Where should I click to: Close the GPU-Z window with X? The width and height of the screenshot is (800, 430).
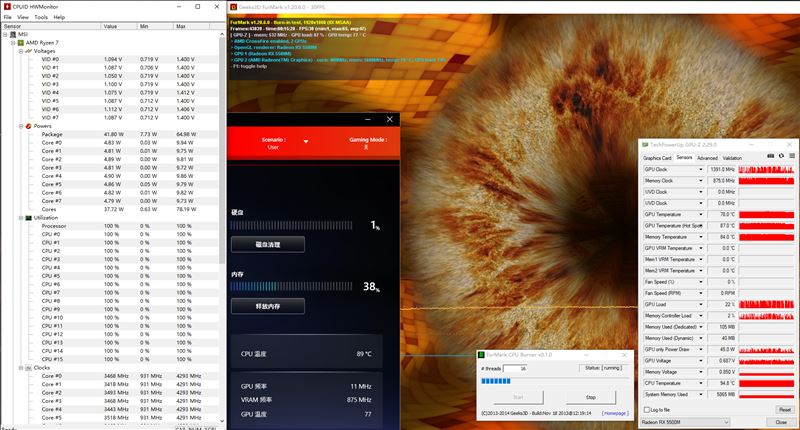click(x=790, y=145)
